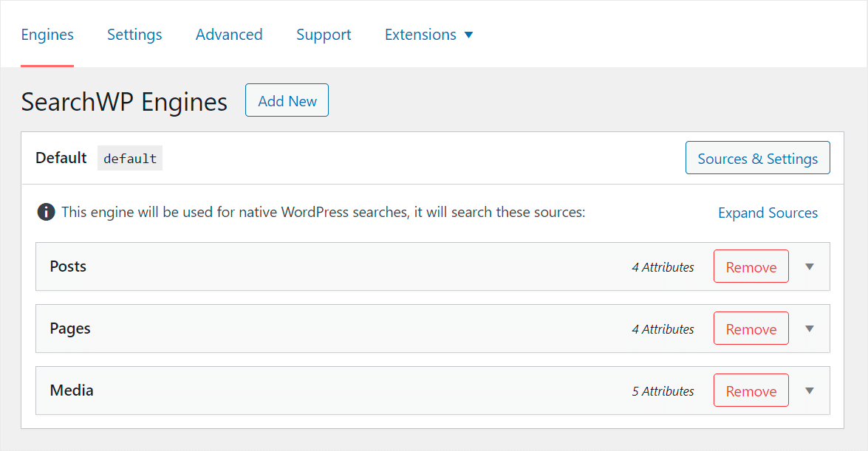Expand the Posts source row arrow
Image resolution: width=868 pixels, height=451 pixels.
[810, 266]
